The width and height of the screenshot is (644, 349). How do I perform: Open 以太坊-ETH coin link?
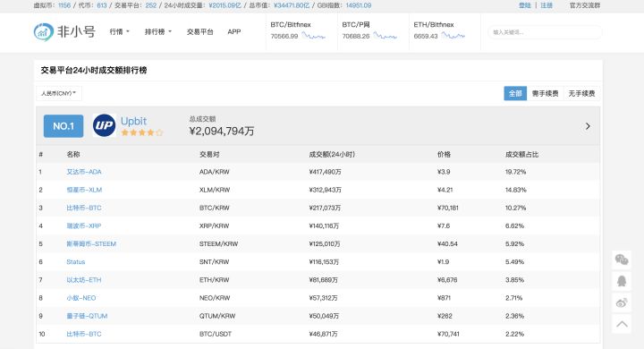[84, 280]
